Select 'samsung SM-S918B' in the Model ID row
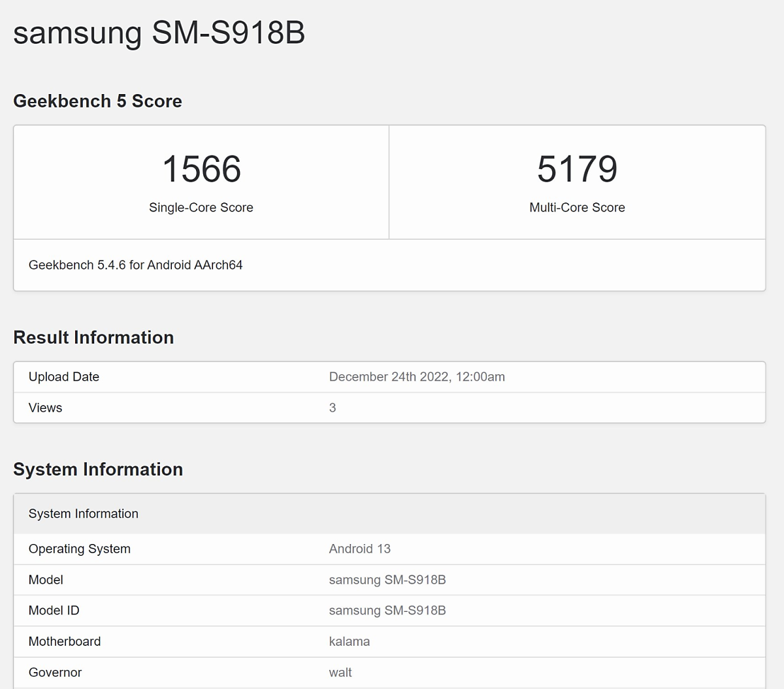The image size is (784, 689). (x=387, y=611)
